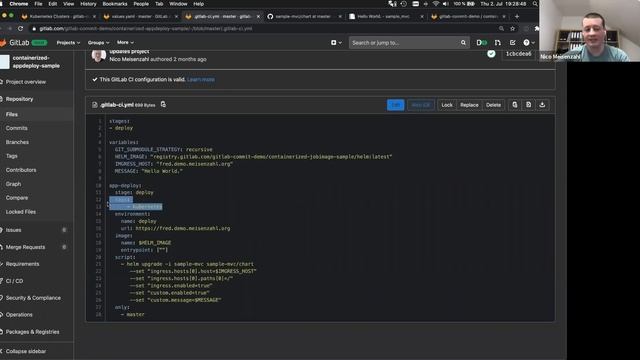The width and height of the screenshot is (640, 360).
Task: Open Graph in sidebar
Action: click(13, 184)
